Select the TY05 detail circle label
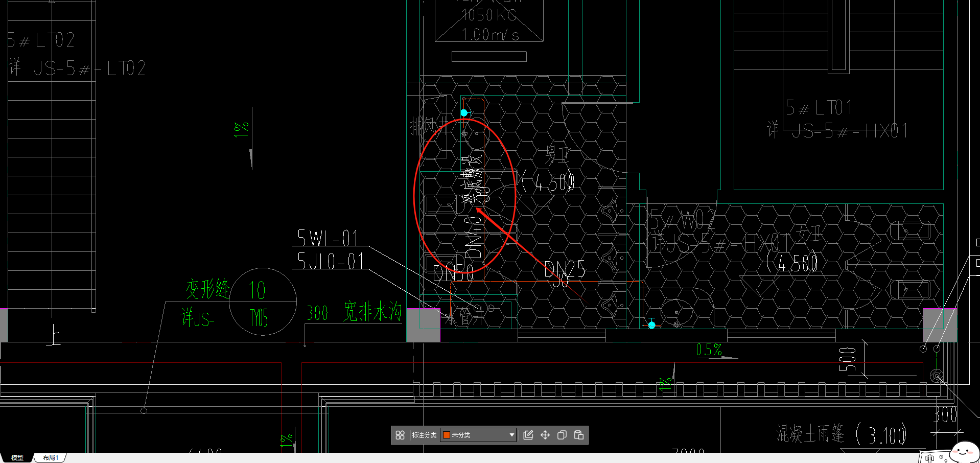 click(x=259, y=319)
